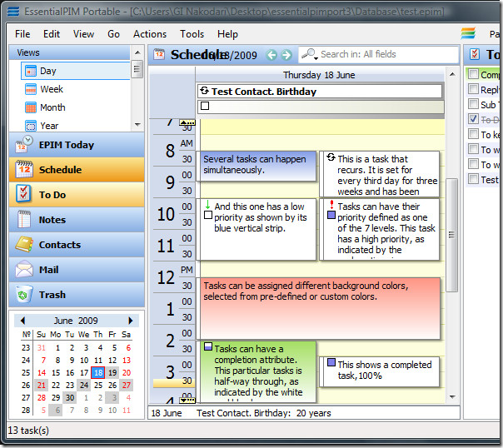Screen dimensions: 503x448
Task: Click the To Do checklist icon
Action: click(24, 194)
